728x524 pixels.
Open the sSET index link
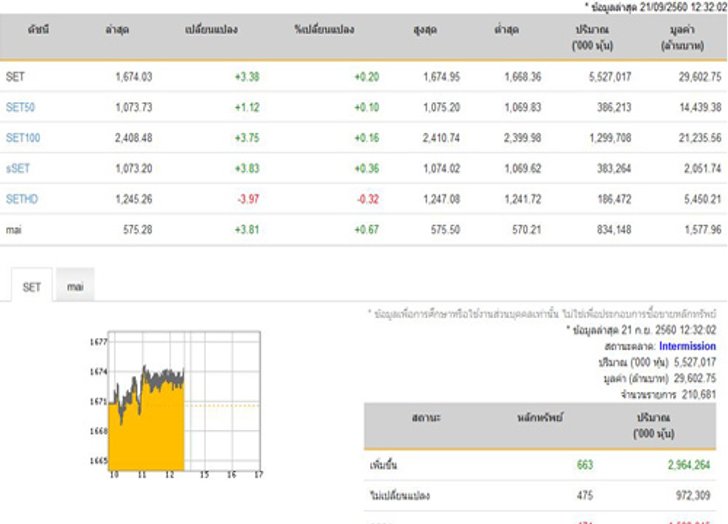pyautogui.click(x=18, y=168)
